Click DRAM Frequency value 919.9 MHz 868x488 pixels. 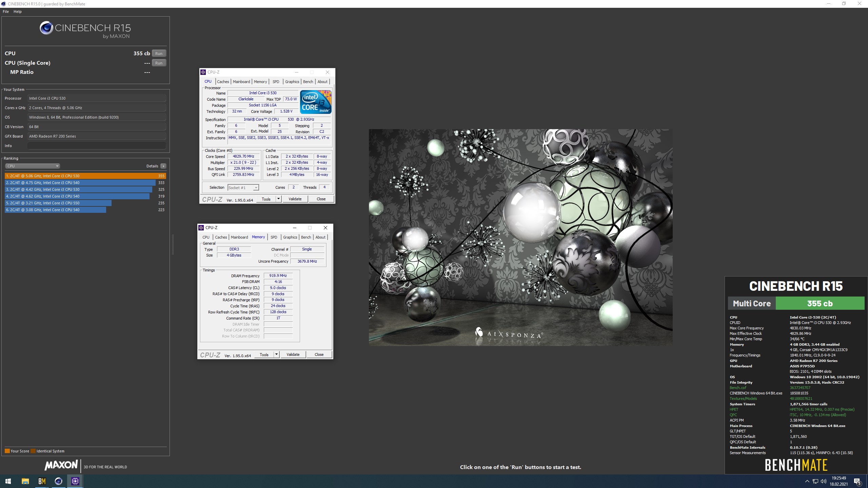point(278,276)
